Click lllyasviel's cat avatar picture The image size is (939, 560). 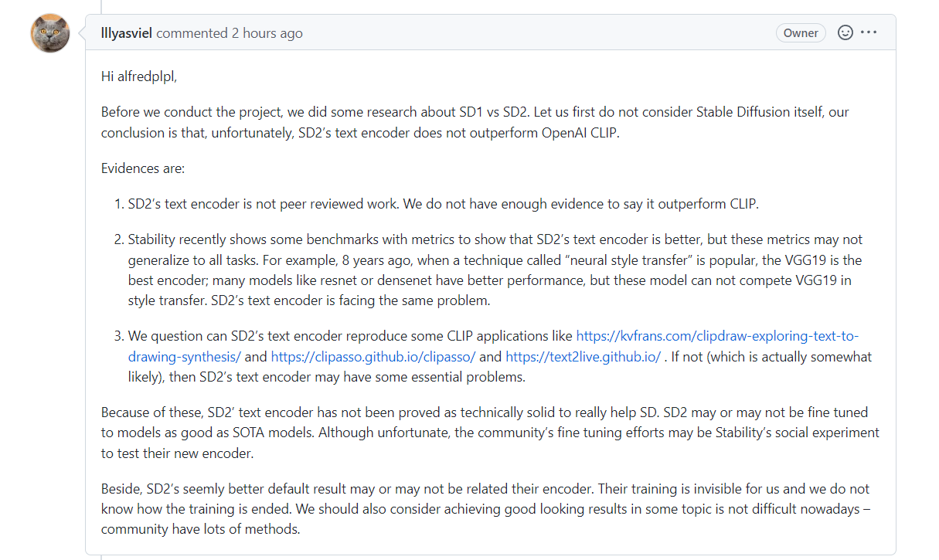pos(50,33)
